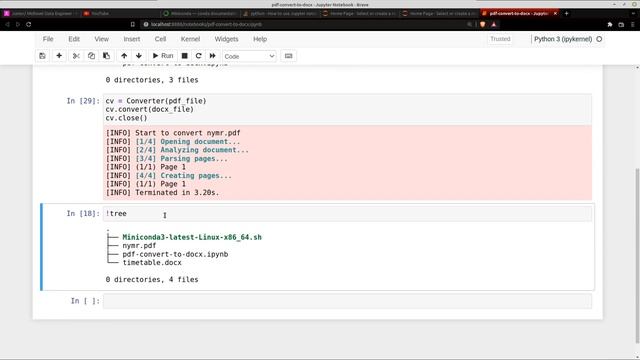The width and height of the screenshot is (640, 360).
Task: Copy selected cells icon in toolbar
Action: 91,56
